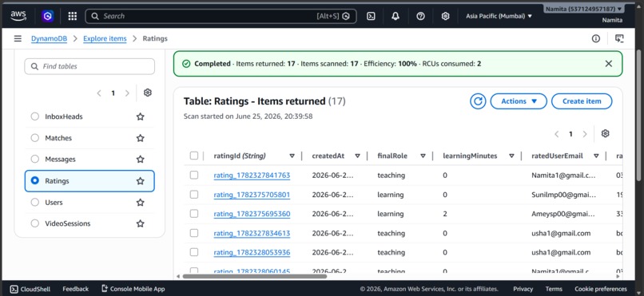Viewport: 644px width, 296px height.
Task: Check the box for rating_1782328053936
Action: [194, 252]
